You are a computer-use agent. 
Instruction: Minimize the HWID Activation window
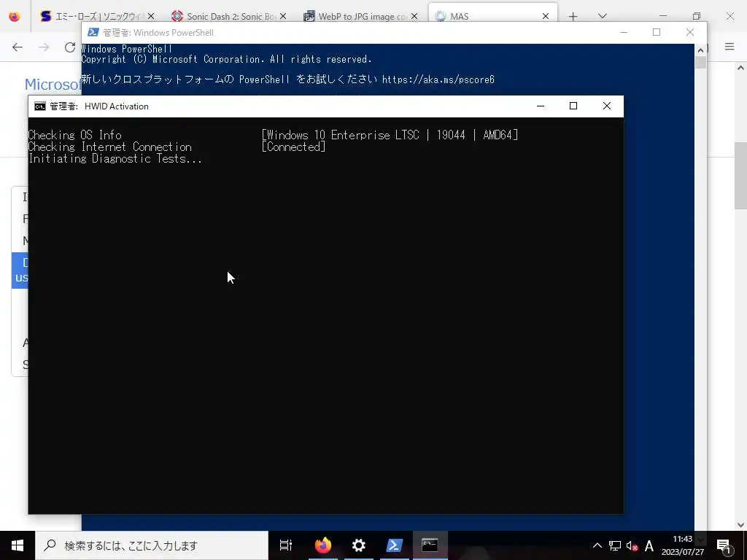(541, 106)
